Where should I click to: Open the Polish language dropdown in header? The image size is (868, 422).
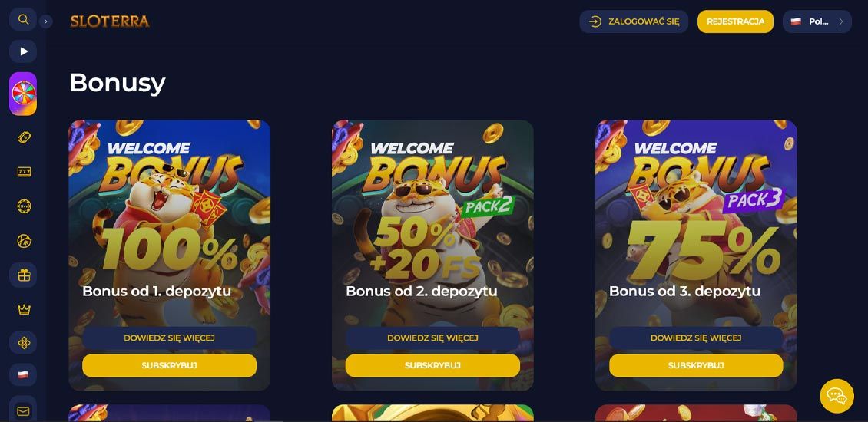(817, 21)
